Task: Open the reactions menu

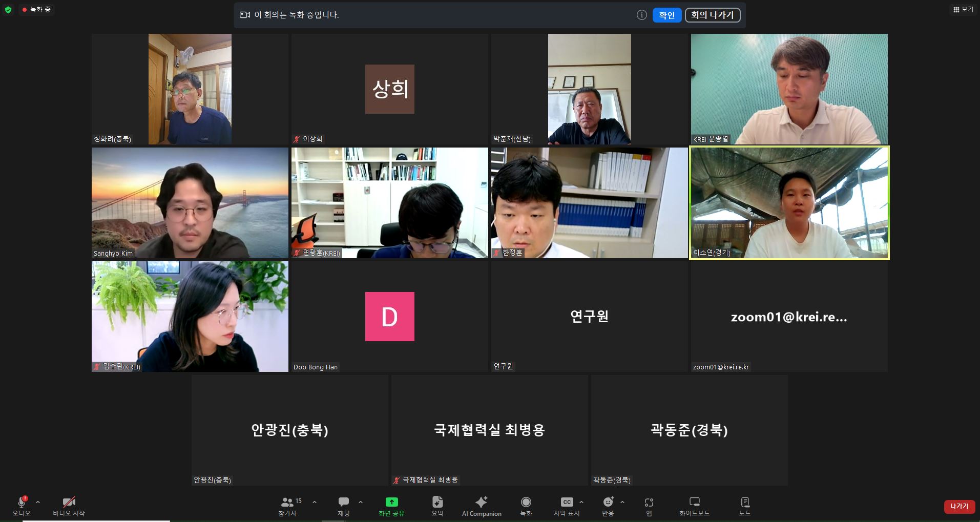Action: point(608,503)
